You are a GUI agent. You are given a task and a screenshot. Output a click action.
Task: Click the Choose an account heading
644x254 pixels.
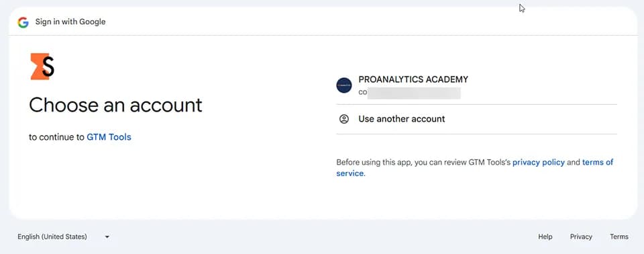[x=115, y=105]
